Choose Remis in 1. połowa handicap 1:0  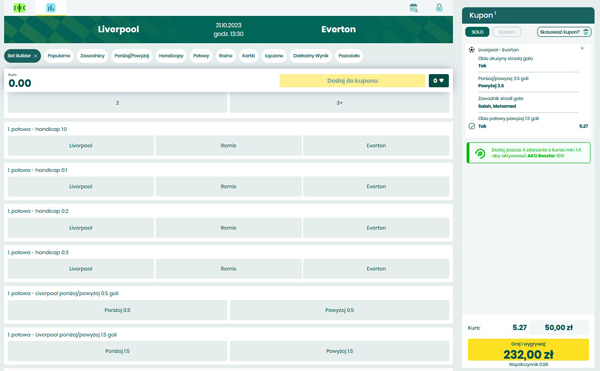click(228, 146)
